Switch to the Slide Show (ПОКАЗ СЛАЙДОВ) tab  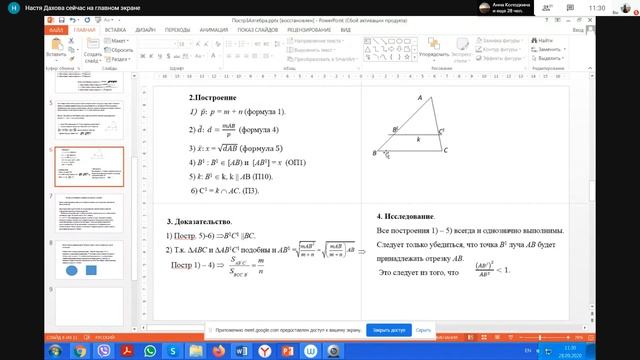(x=258, y=30)
